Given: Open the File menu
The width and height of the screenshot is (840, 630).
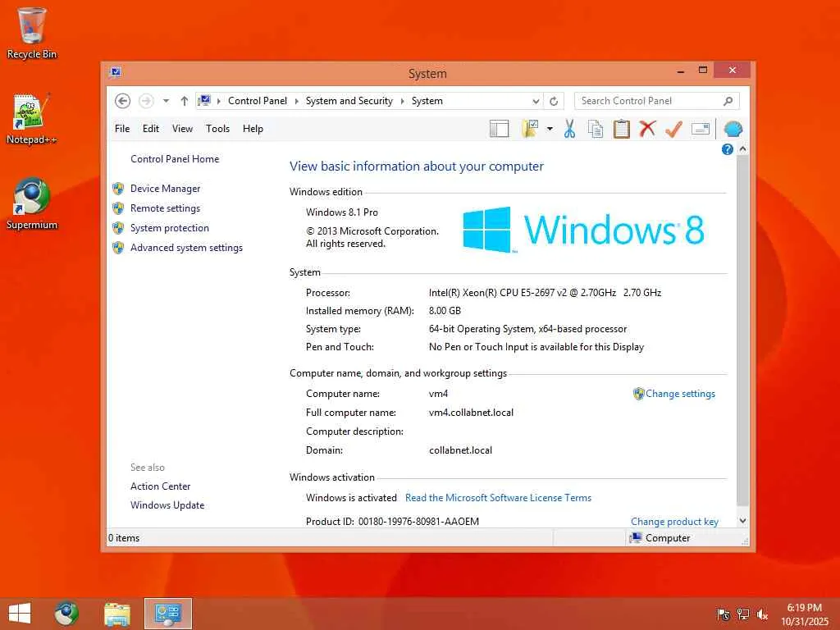Looking at the screenshot, I should tap(122, 129).
